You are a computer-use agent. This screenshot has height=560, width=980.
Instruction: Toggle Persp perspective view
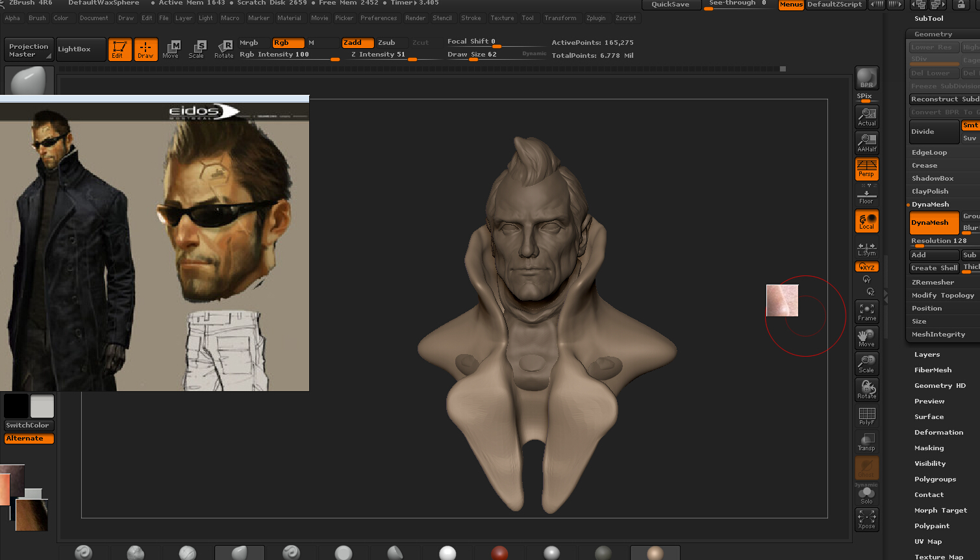pyautogui.click(x=866, y=169)
